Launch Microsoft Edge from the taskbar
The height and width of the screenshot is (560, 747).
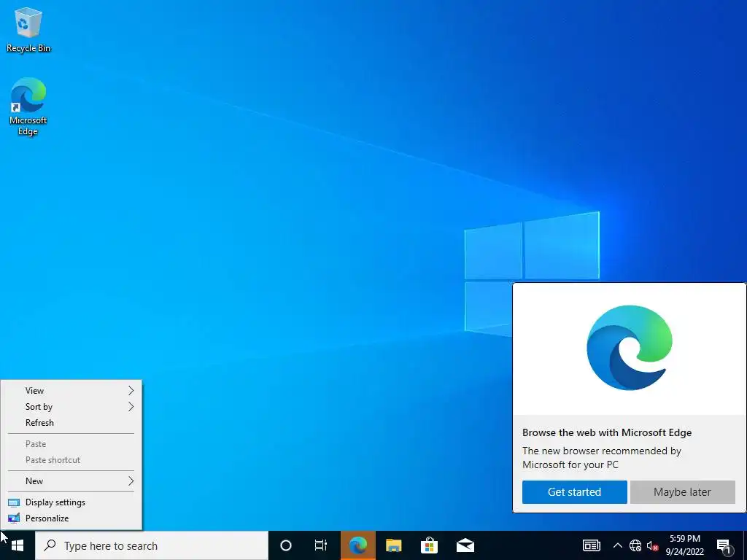coord(357,545)
